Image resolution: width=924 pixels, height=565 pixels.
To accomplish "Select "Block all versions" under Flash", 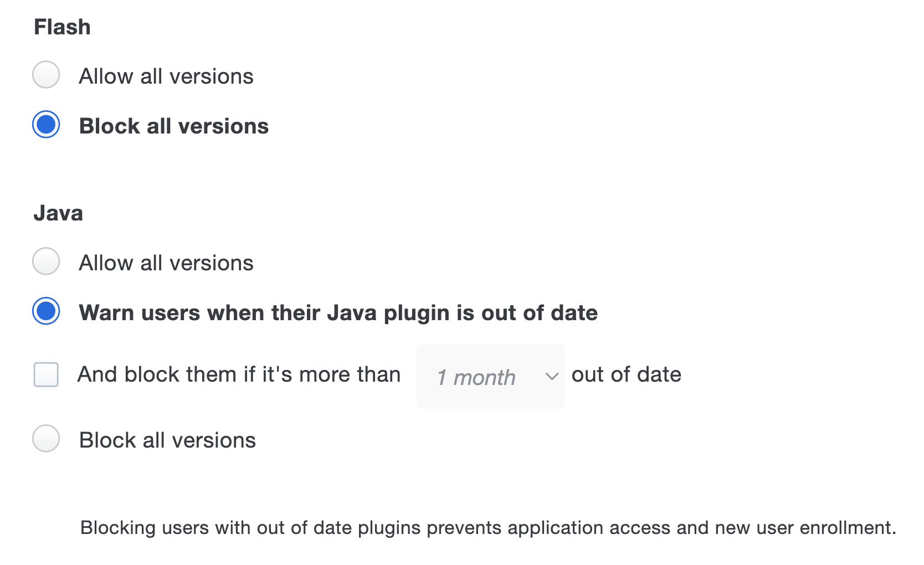I will [x=46, y=126].
